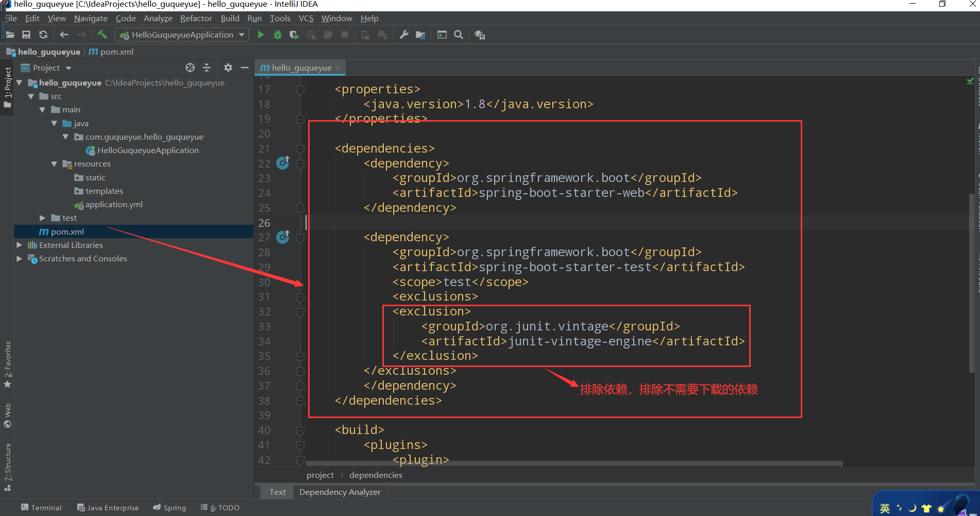Screen dimensions: 980x516
Task: Open Project view settings gear icon
Action: click(228, 68)
